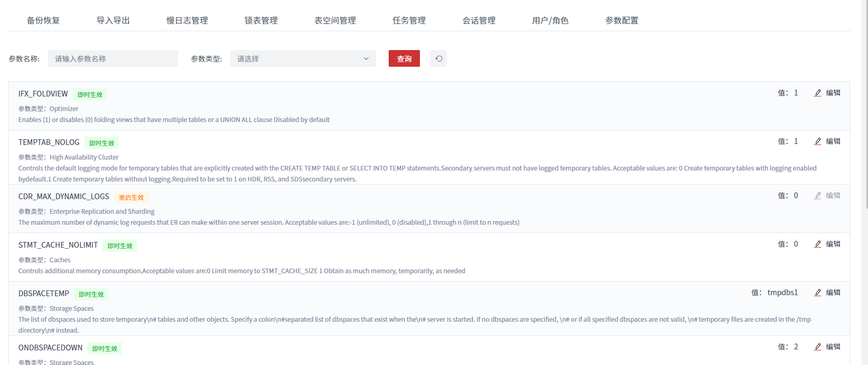Open the 慢日志管理 tab

(187, 20)
